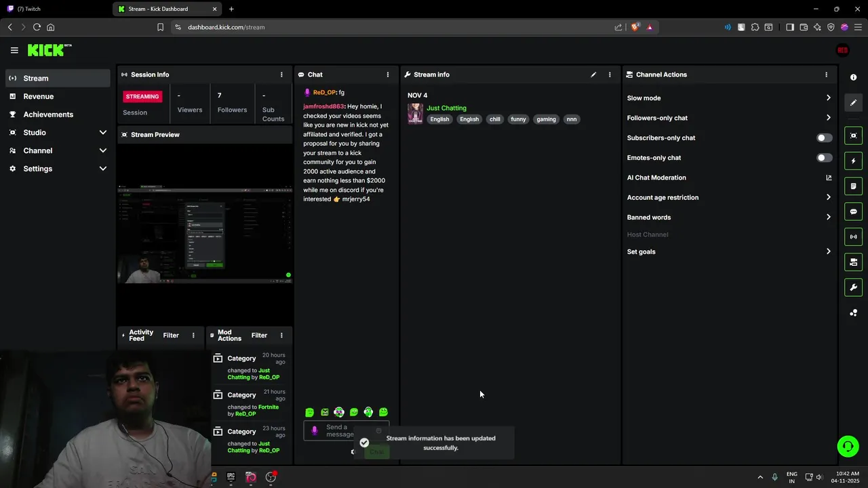Viewport: 868px width, 488px height.
Task: Open the Activity Feed Filter
Action: (x=171, y=335)
